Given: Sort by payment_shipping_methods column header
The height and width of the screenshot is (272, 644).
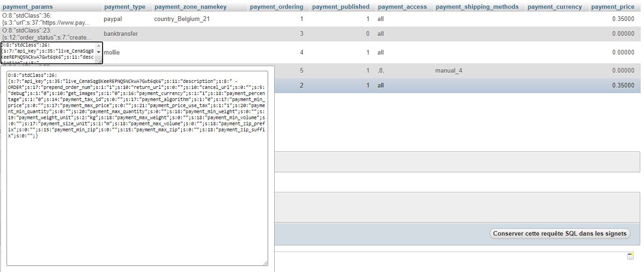Looking at the screenshot, I should click(x=477, y=7).
